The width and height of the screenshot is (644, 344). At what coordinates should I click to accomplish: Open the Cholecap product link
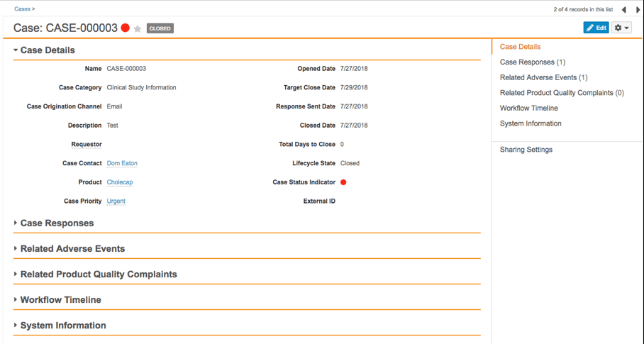pyautogui.click(x=120, y=182)
